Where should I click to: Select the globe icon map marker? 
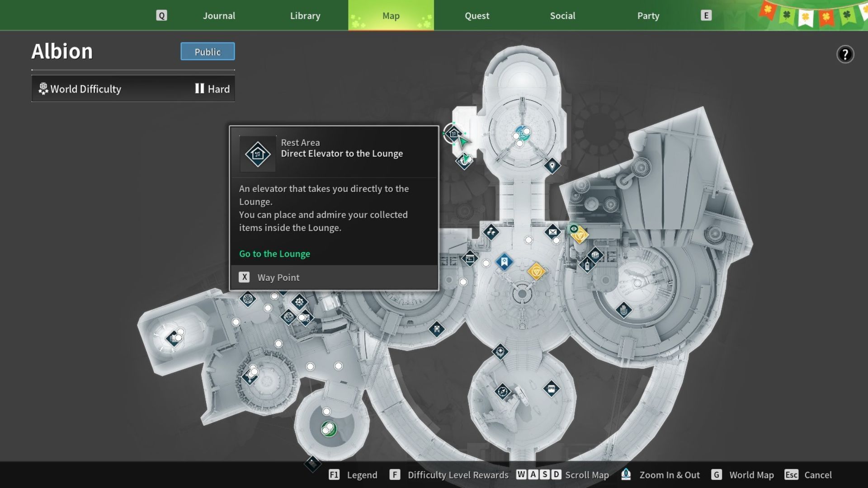pyautogui.click(x=595, y=255)
